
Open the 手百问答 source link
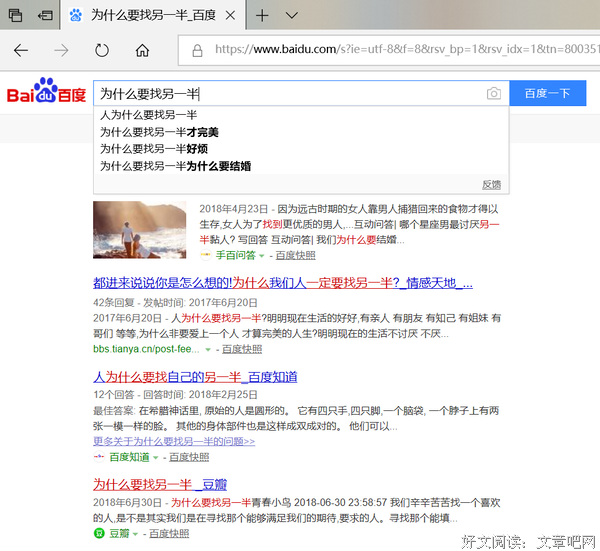[235, 255]
